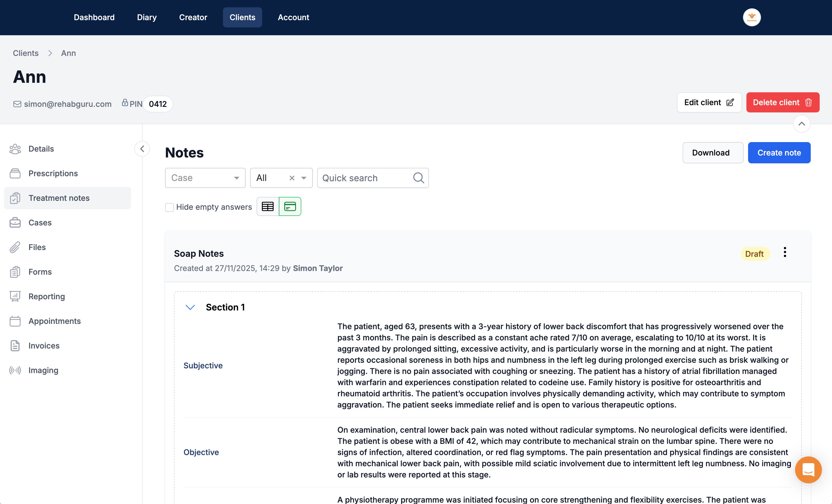
Task: Switch to table view layout
Action: 267,206
